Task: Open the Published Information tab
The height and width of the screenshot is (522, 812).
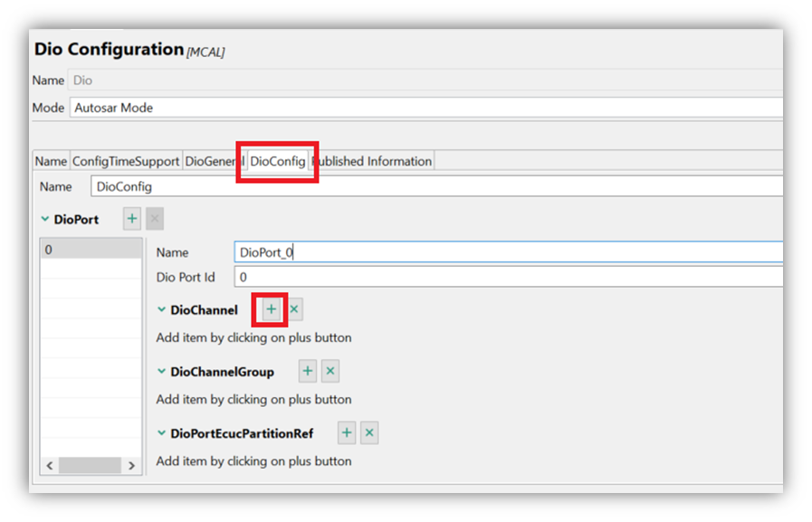Action: [x=373, y=161]
